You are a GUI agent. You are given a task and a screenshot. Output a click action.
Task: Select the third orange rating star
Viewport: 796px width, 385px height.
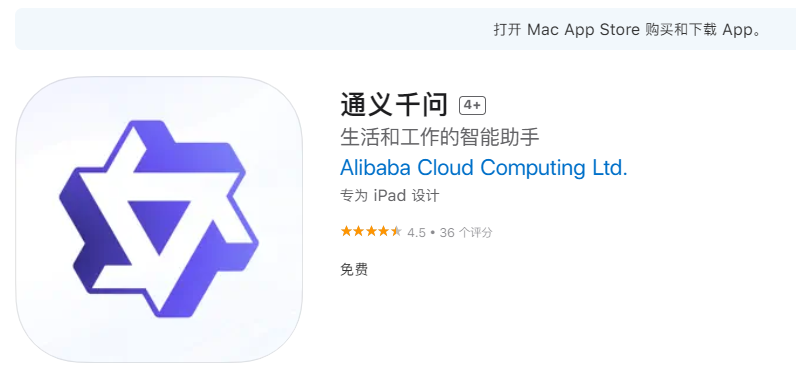371,232
